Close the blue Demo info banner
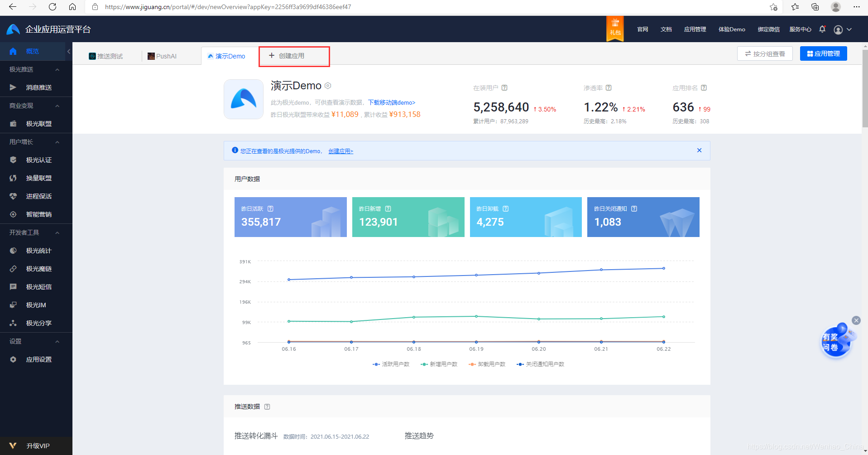The height and width of the screenshot is (455, 868). tap(699, 150)
